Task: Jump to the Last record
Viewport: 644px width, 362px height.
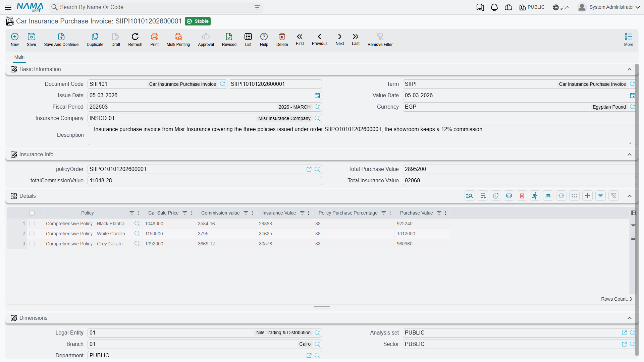Action: (x=356, y=39)
